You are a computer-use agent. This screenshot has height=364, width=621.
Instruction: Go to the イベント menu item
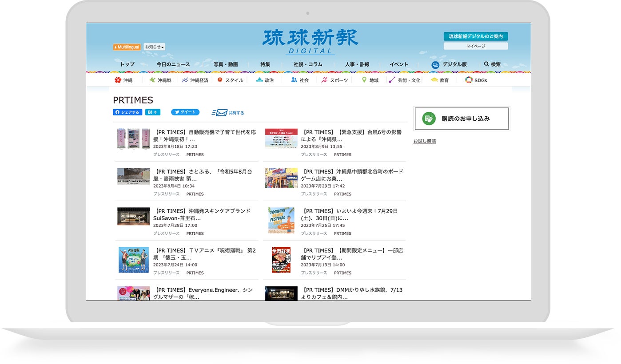point(399,64)
